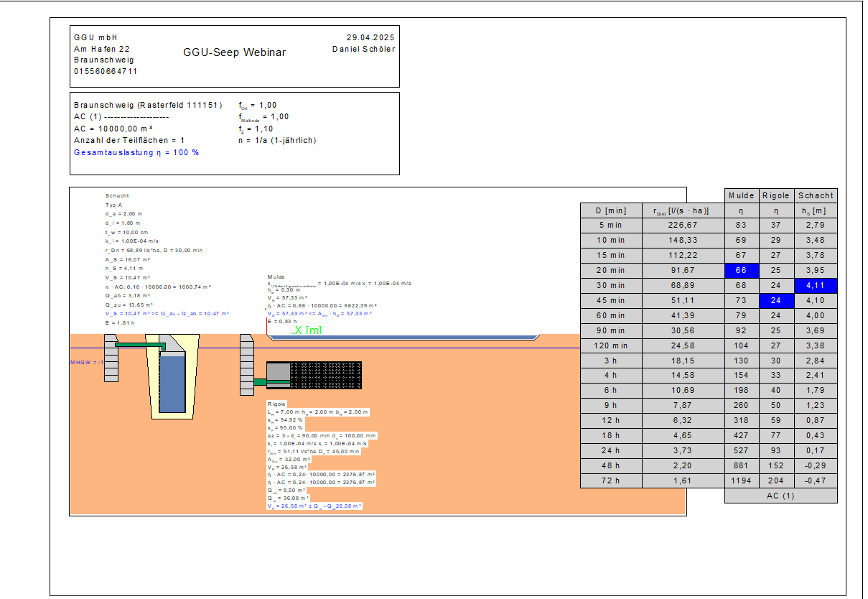Toggle the highlighted Mulde cell showing 66
Screen dimensions: 868x599
pos(742,270)
